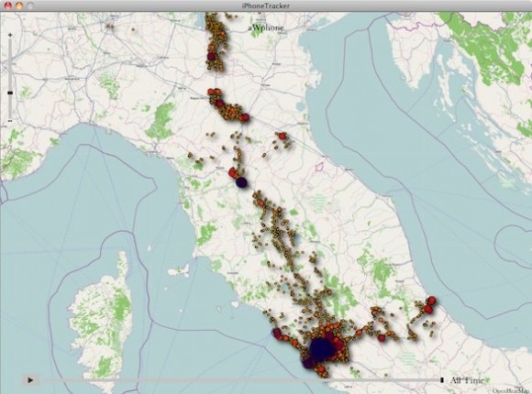Click the map zoom-out minus icon
The image size is (532, 394).
click(10, 120)
